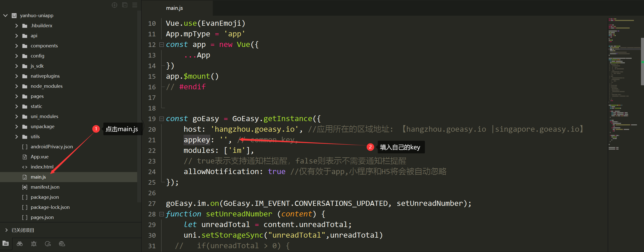
Task: Click the yanhuo-uniapp project icon
Action: click(x=14, y=16)
